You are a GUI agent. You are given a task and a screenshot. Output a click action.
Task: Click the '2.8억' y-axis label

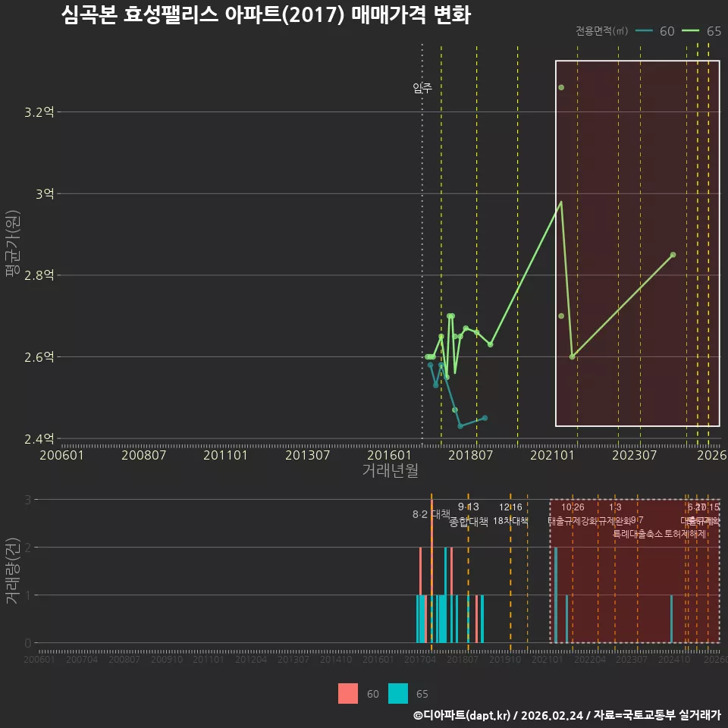tap(39, 275)
